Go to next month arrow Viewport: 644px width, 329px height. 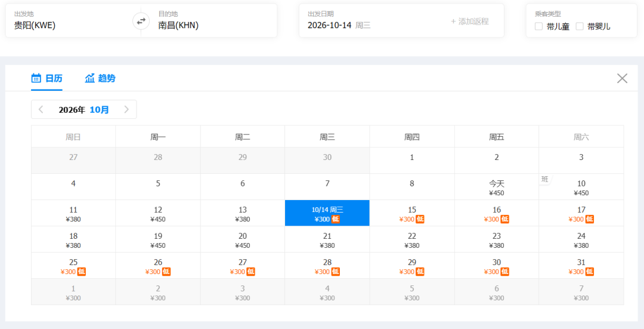126,109
